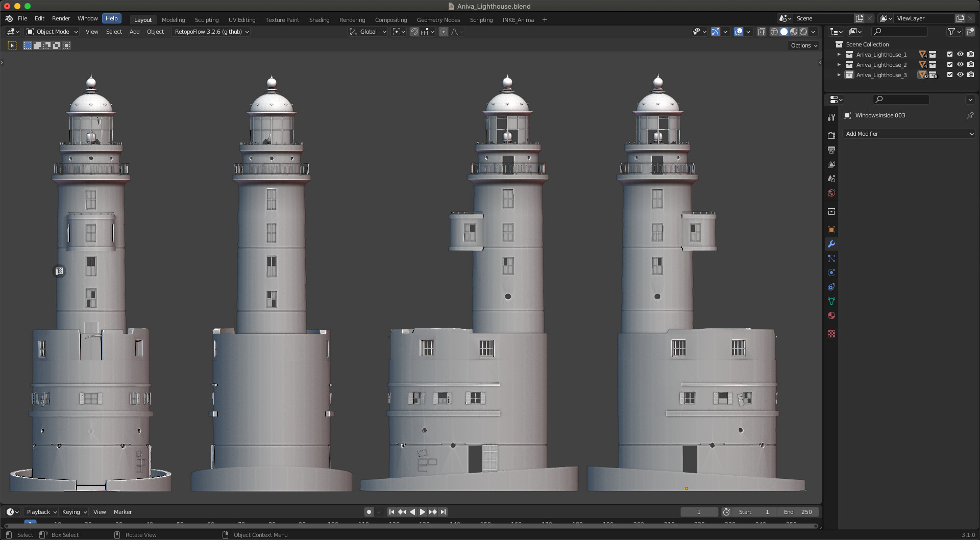Viewport: 980px width, 540px height.
Task: Select the Modifier properties wrench tab
Action: 831,244
